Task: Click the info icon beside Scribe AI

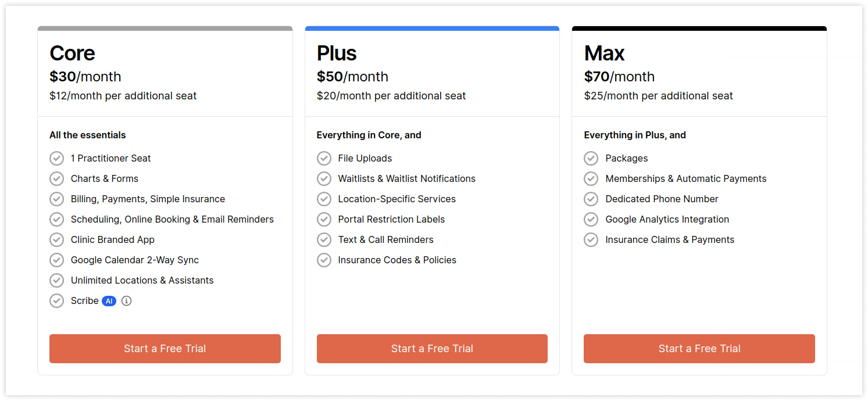Action: tap(126, 301)
